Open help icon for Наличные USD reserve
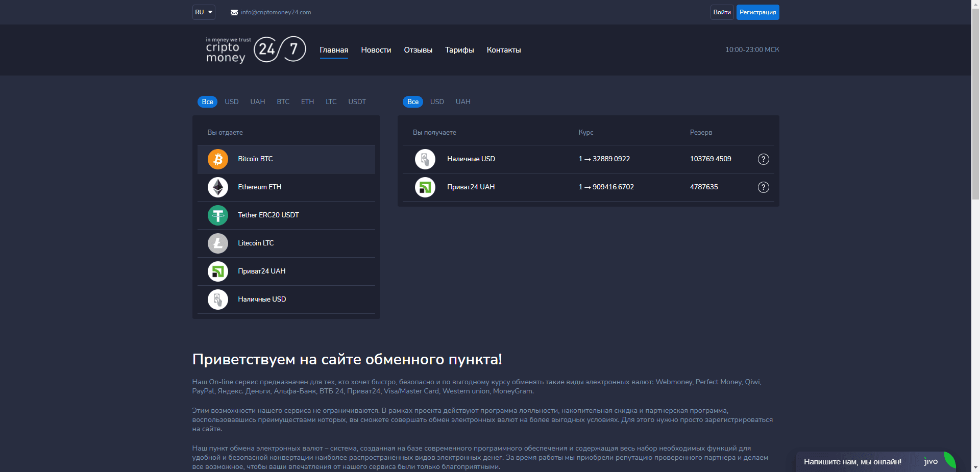Image resolution: width=980 pixels, height=472 pixels. click(763, 159)
